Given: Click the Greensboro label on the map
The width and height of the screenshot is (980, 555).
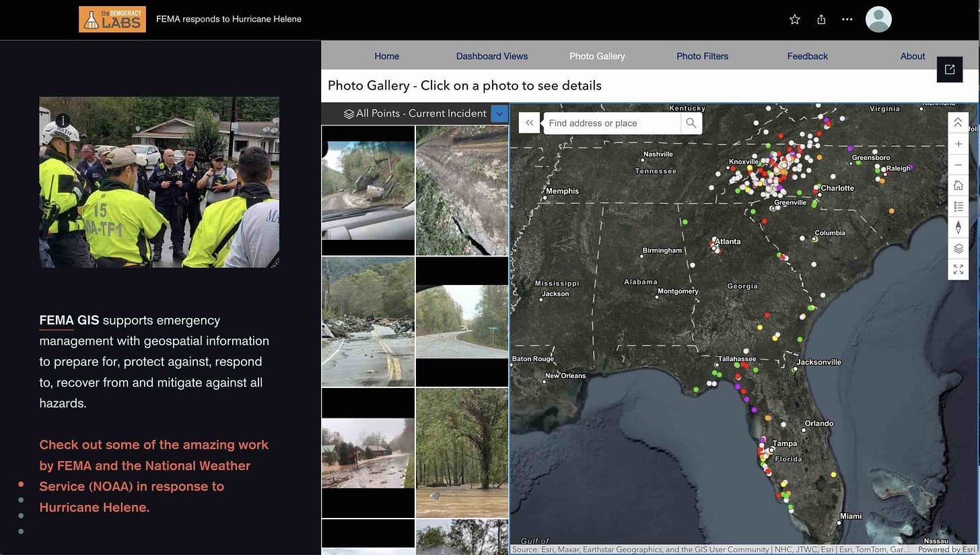Looking at the screenshot, I should tap(871, 158).
